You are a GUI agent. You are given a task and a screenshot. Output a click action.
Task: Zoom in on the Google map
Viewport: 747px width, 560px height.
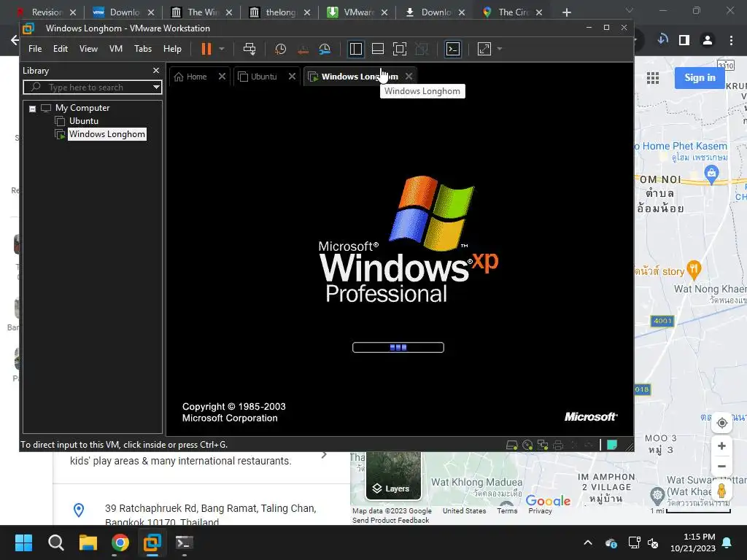(x=721, y=446)
